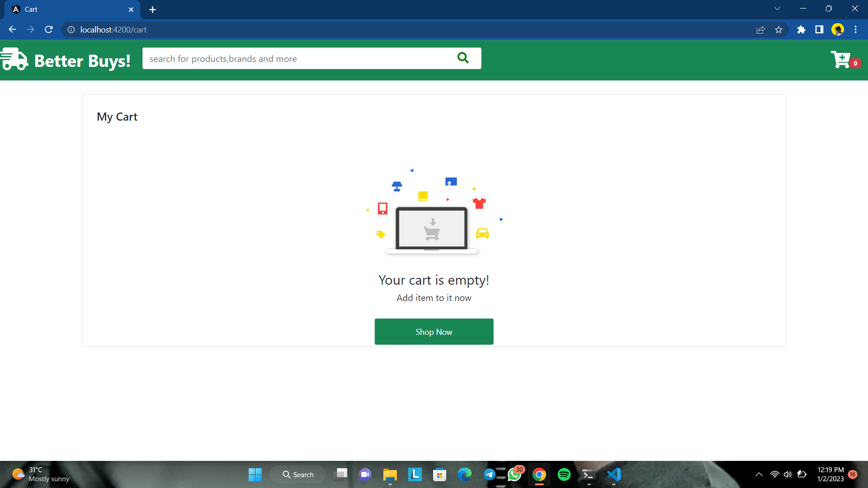Open the tab search chevron dropdown
868x488 pixels.
tap(778, 8)
